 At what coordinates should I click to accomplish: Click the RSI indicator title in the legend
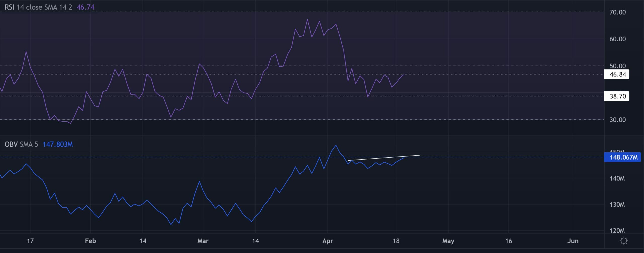[9, 7]
